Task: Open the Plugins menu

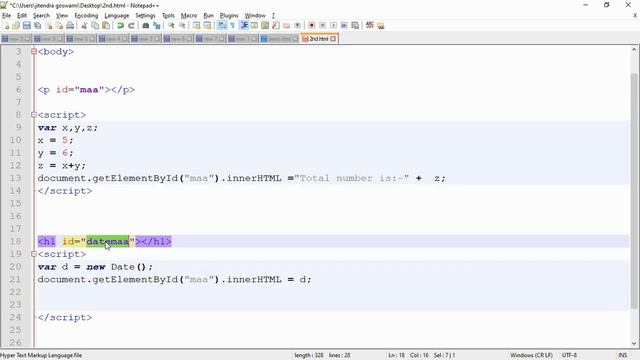Action: click(229, 16)
